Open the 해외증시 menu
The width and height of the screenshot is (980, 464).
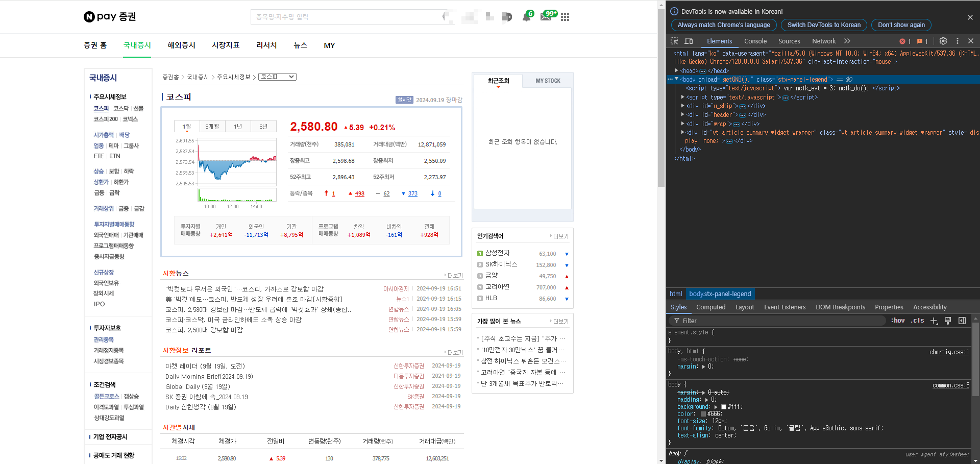pyautogui.click(x=181, y=45)
